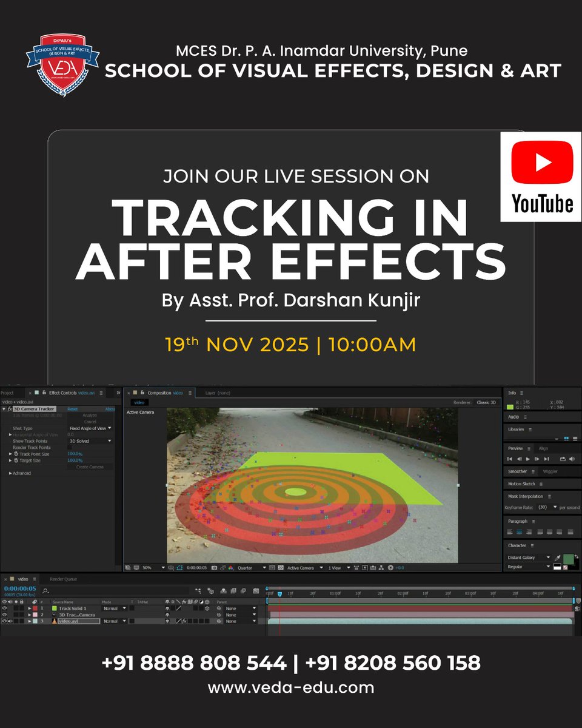Open the Show Track Points dropdown
The height and width of the screenshot is (728, 582).
click(91, 441)
